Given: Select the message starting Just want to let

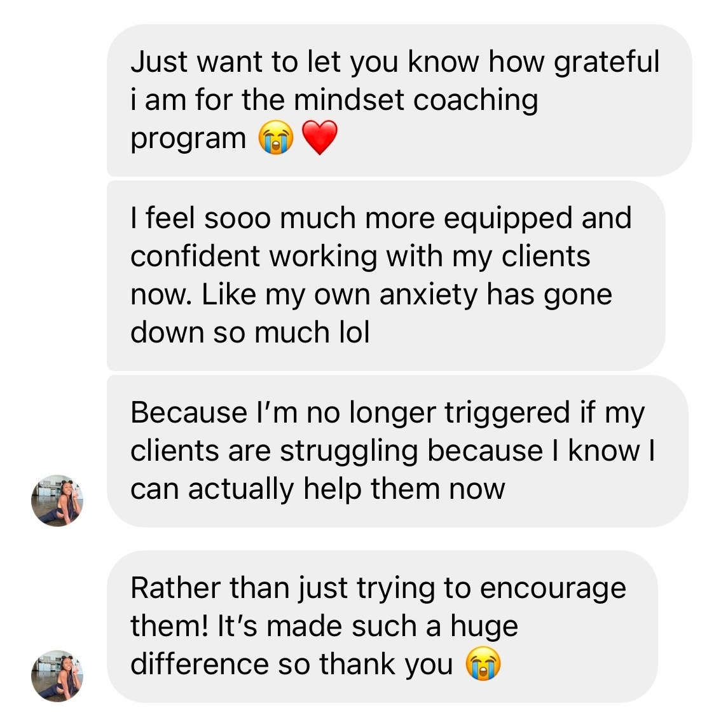Looking at the screenshot, I should point(399,100).
